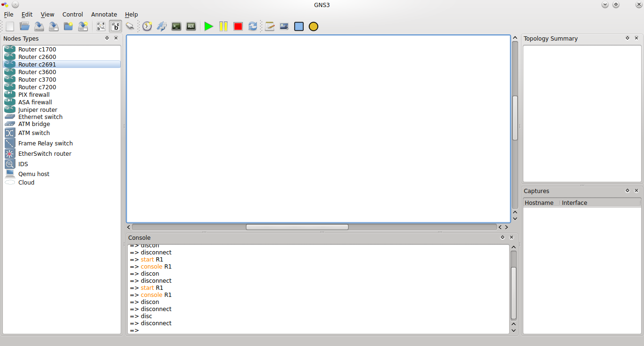The height and width of the screenshot is (346, 644).
Task: Select the Draw rectangle tool
Action: tap(299, 26)
